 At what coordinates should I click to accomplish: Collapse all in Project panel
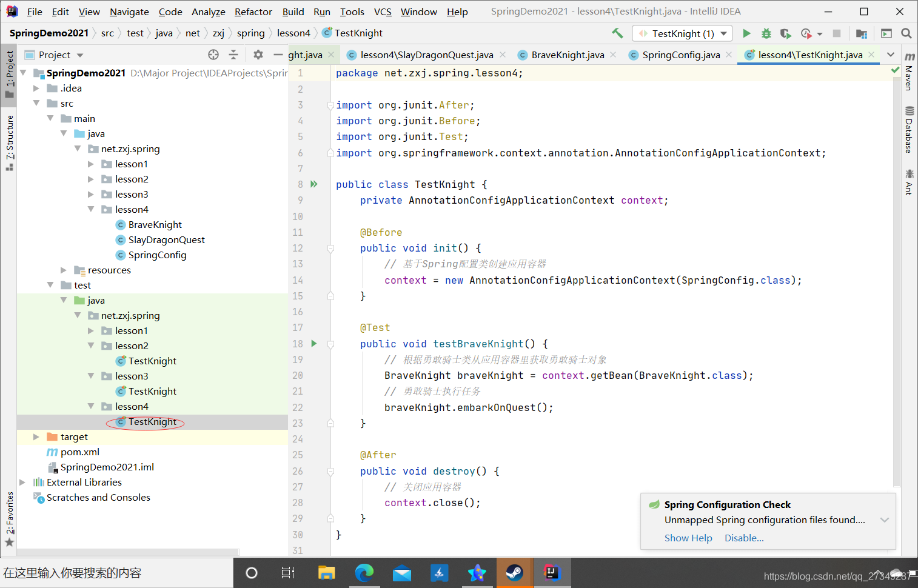click(233, 55)
